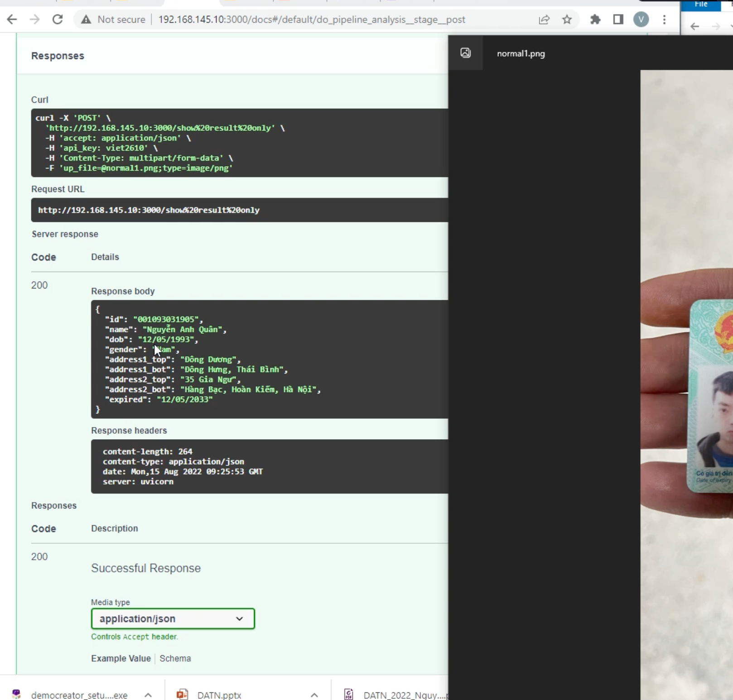The height and width of the screenshot is (700, 733).
Task: Go back to the previous page in Chrome
Action: pyautogui.click(x=12, y=19)
